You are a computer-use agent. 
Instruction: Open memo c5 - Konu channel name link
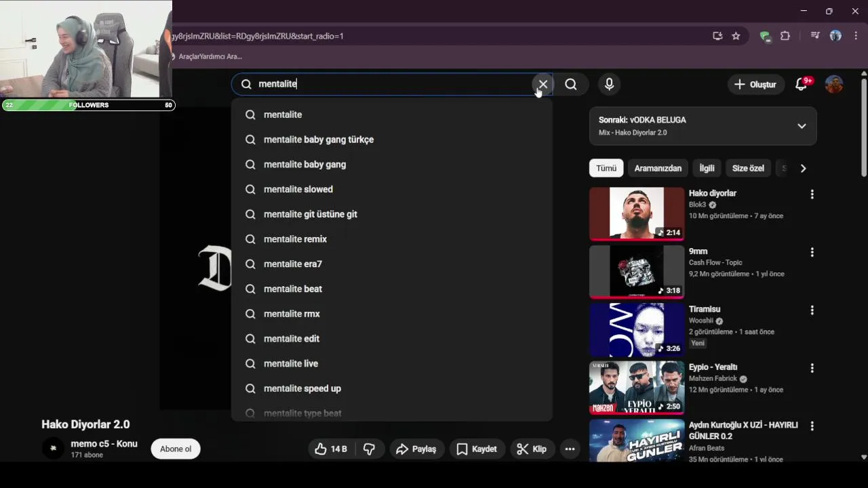pos(104,444)
